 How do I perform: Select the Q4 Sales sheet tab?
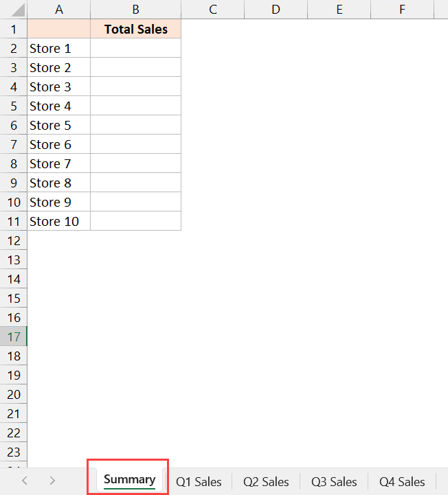[402, 481]
